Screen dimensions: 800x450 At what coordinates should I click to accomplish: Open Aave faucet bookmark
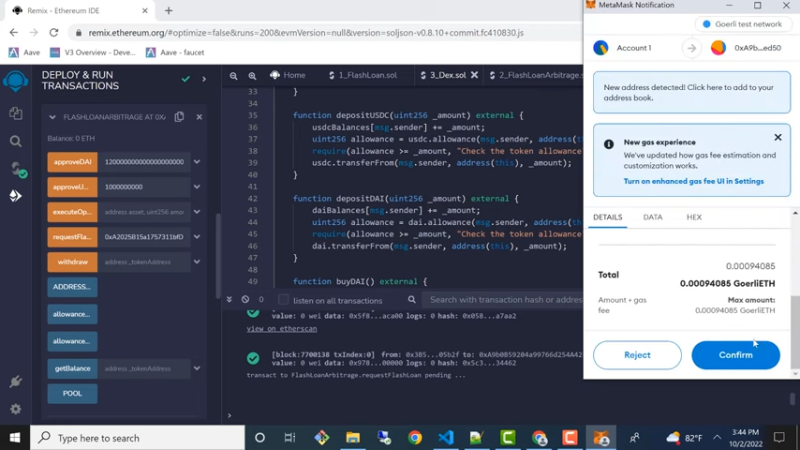[175, 53]
